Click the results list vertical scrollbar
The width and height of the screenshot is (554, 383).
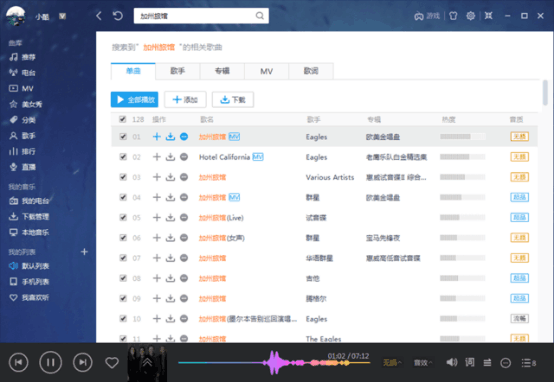click(545, 93)
